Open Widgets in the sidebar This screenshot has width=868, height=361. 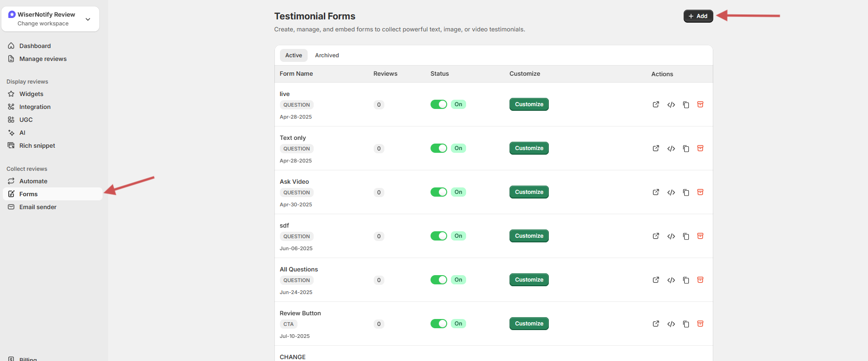(31, 94)
